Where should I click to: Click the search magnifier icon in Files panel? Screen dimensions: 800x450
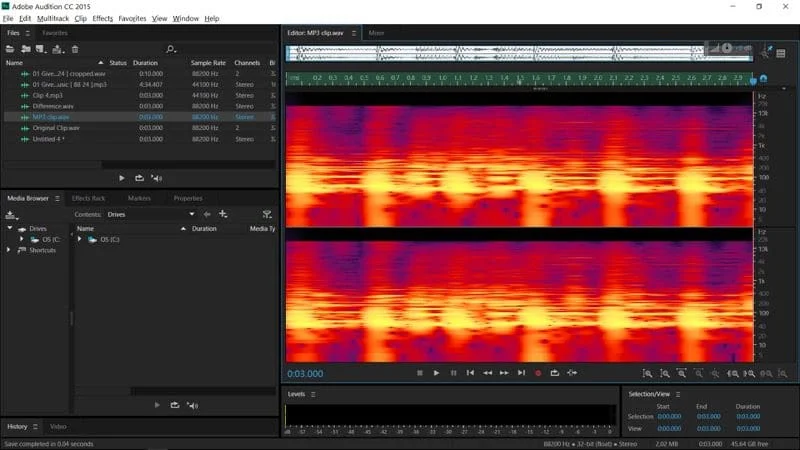[171, 49]
